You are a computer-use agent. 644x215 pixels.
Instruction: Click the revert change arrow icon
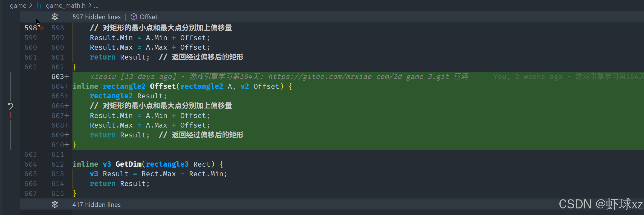[10, 106]
